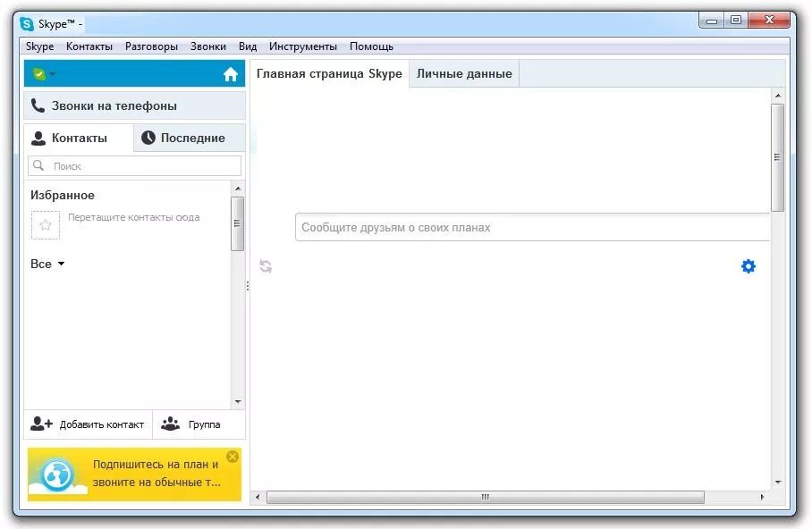Click the horizontal scrollbar thumb
Viewport: 812px width, 529px height.
pyautogui.click(x=486, y=497)
